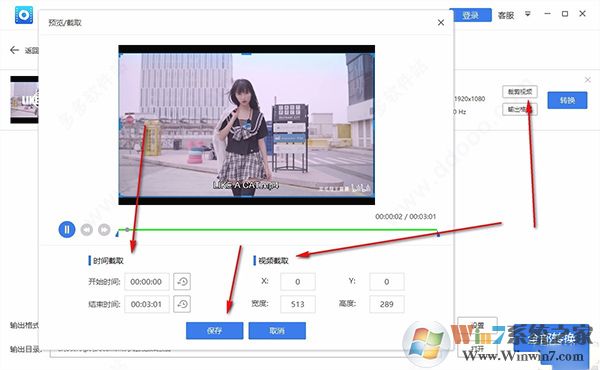Screen dimensions: 600x370
Task: Step to the next frame
Action: click(104, 230)
